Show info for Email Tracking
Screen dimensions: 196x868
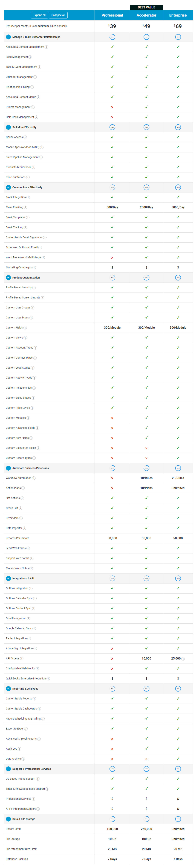(x=26, y=227)
